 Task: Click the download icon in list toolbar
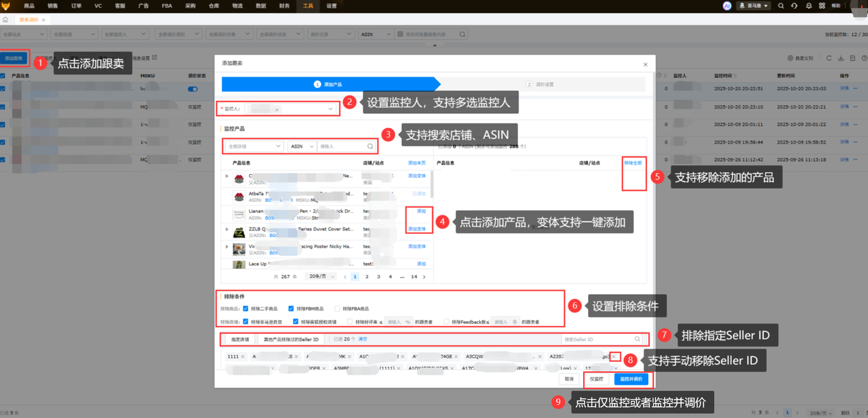pyautogui.click(x=842, y=58)
